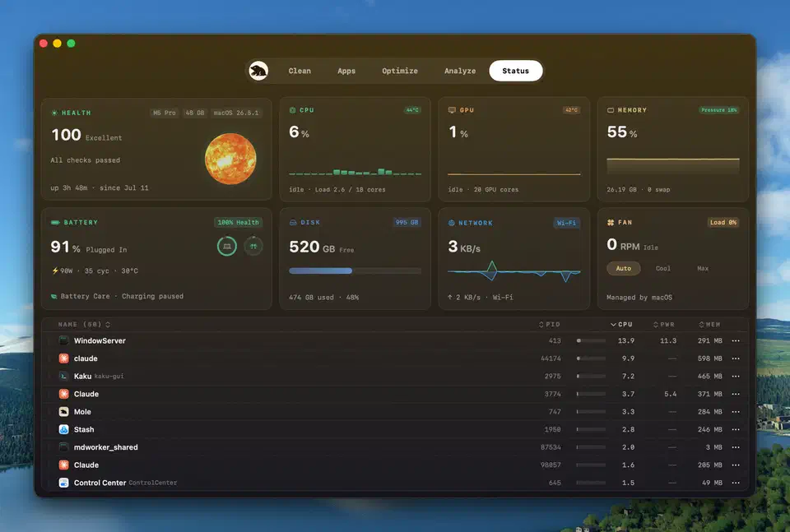This screenshot has height=532, width=790.
Task: Click the CPU chip icon
Action: [x=292, y=109]
